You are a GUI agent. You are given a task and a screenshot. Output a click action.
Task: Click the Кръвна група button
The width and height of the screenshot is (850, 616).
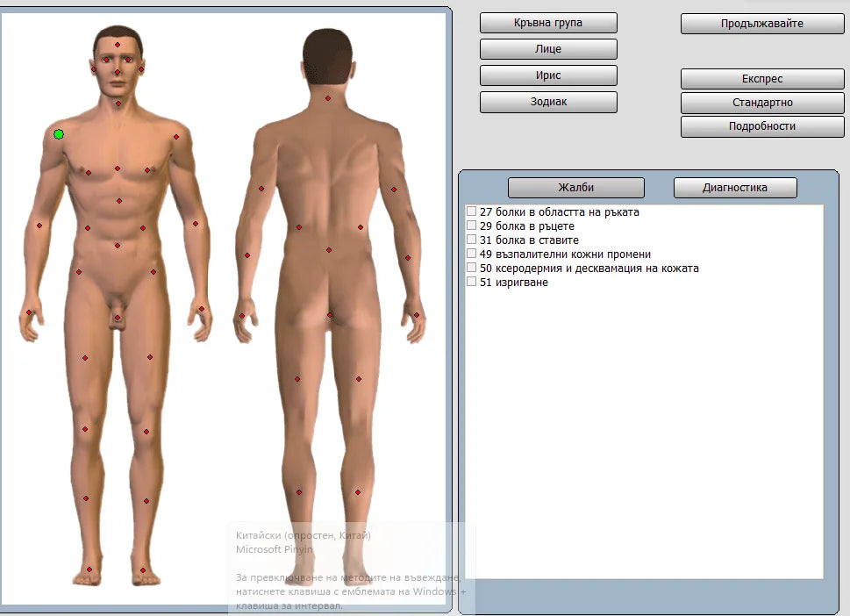(x=548, y=23)
